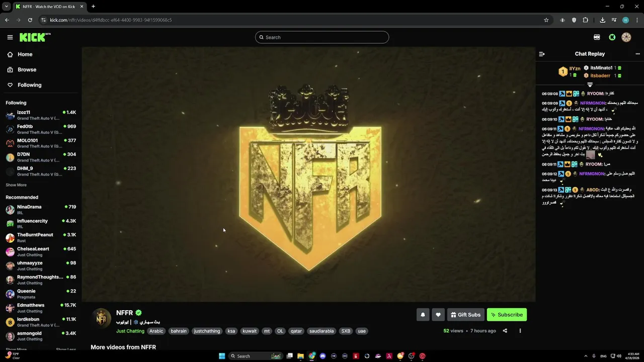The width and height of the screenshot is (644, 362).
Task: Select the D7DN channel avatar
Action: 10,157
